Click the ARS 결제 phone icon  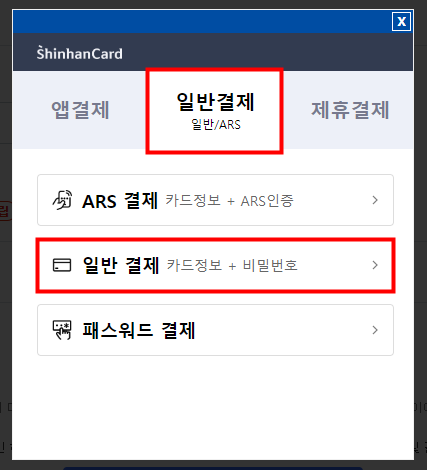coord(62,200)
